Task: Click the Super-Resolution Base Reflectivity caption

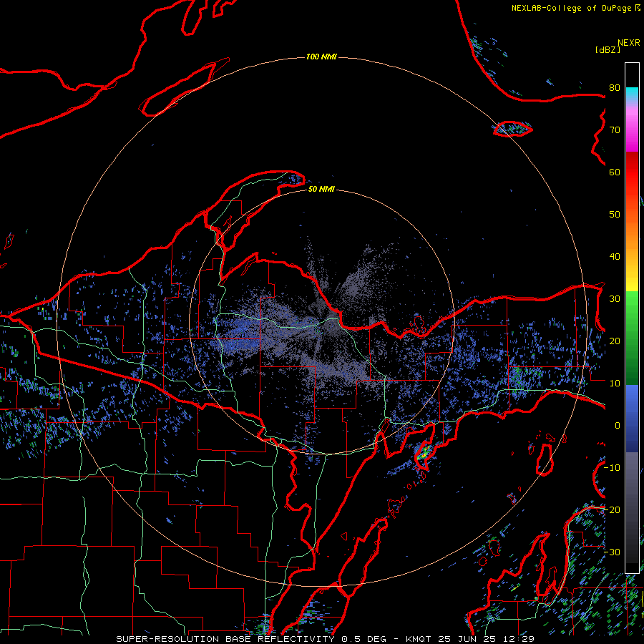Action: (325, 639)
